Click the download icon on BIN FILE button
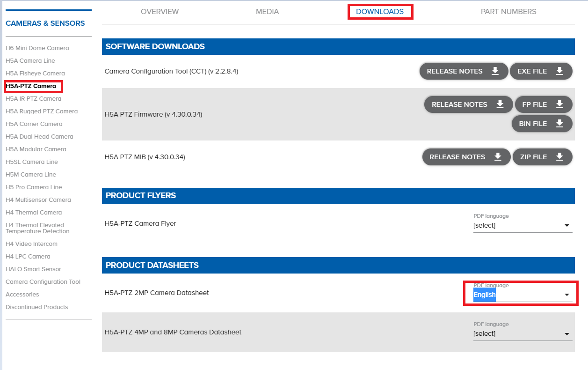Image resolution: width=588 pixels, height=370 pixels. (559, 123)
